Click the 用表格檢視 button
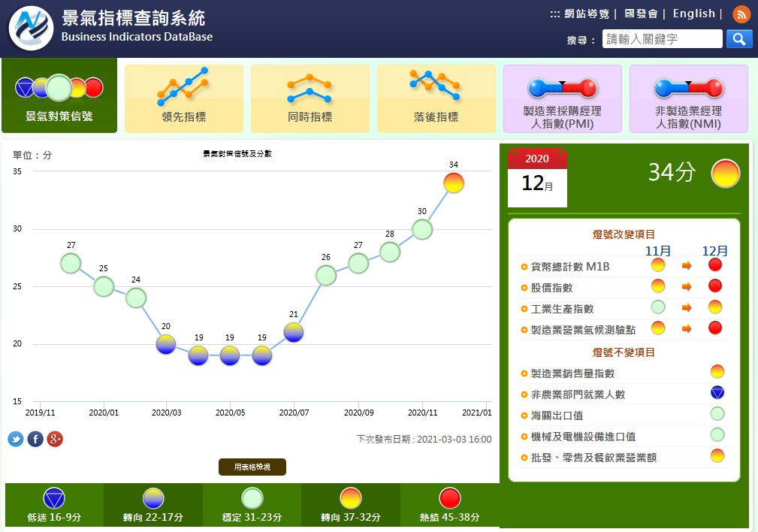This screenshot has width=758, height=532. [x=252, y=467]
